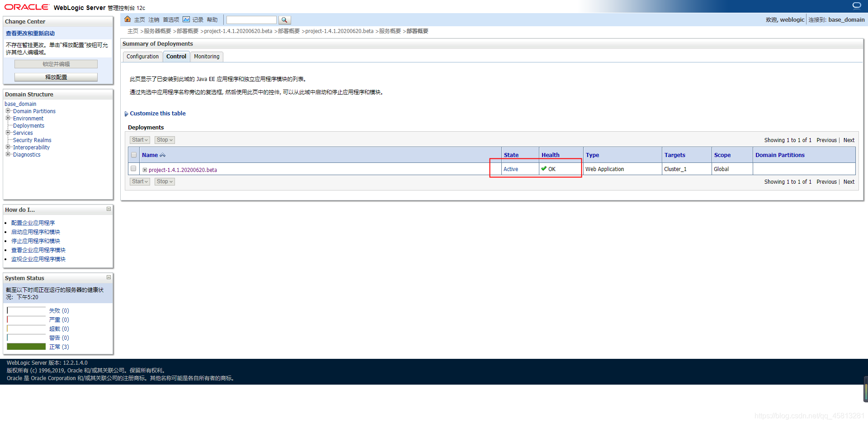Sort by Scope column header
Screen dimensions: 868x424
coord(722,155)
